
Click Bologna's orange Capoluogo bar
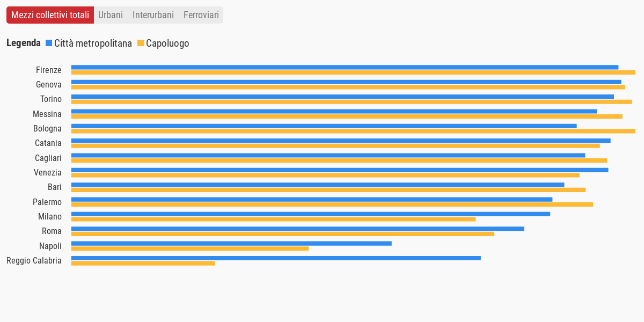point(353,131)
